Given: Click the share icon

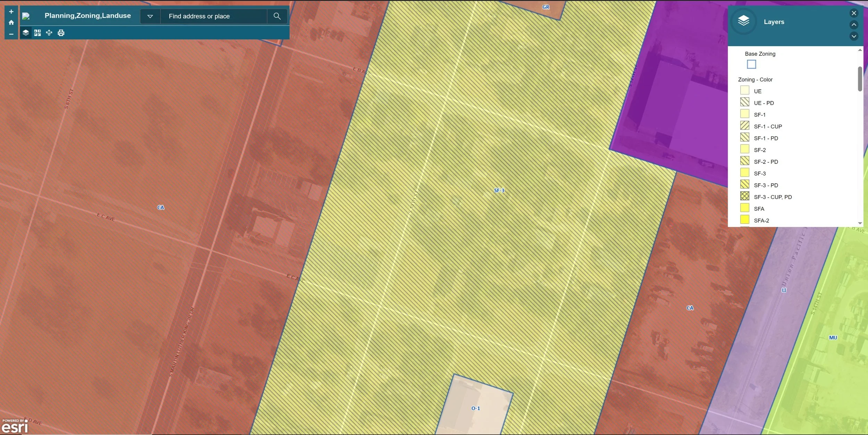Looking at the screenshot, I should 49,33.
